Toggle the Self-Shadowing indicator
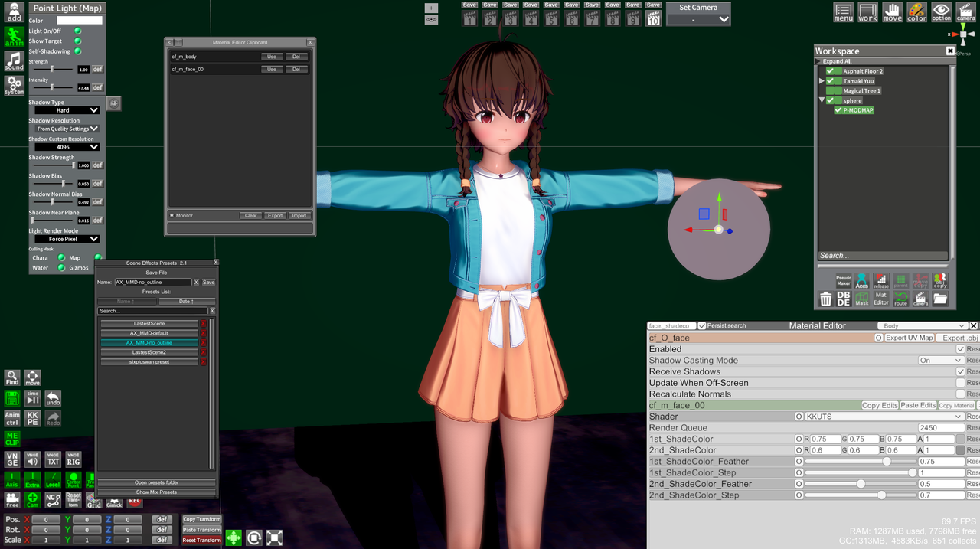980x549 pixels. 77,51
